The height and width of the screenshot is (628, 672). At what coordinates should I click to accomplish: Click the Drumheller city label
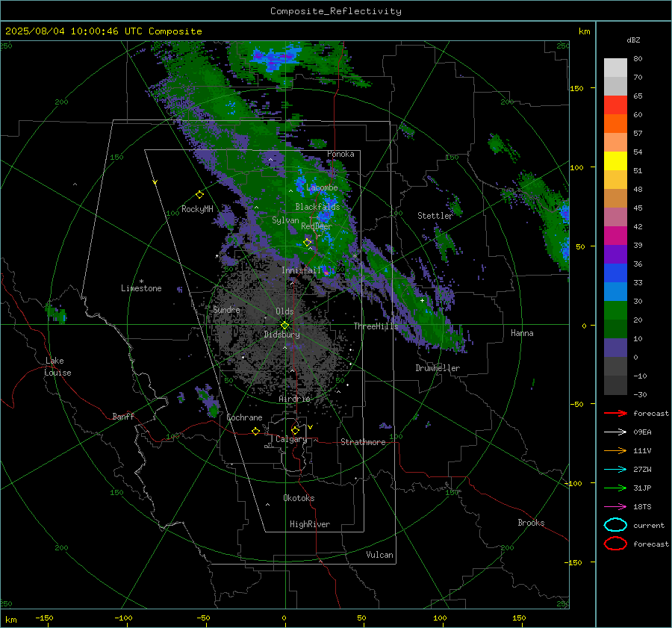coord(438,368)
